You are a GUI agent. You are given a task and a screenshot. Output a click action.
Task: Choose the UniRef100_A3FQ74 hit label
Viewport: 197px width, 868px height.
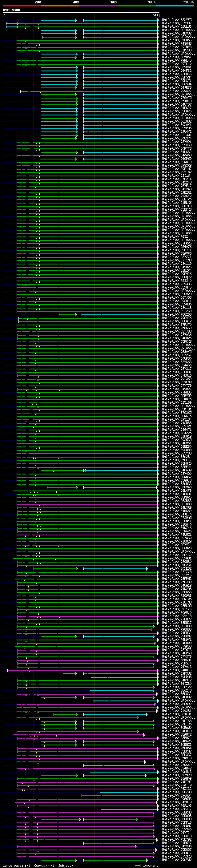176,738
